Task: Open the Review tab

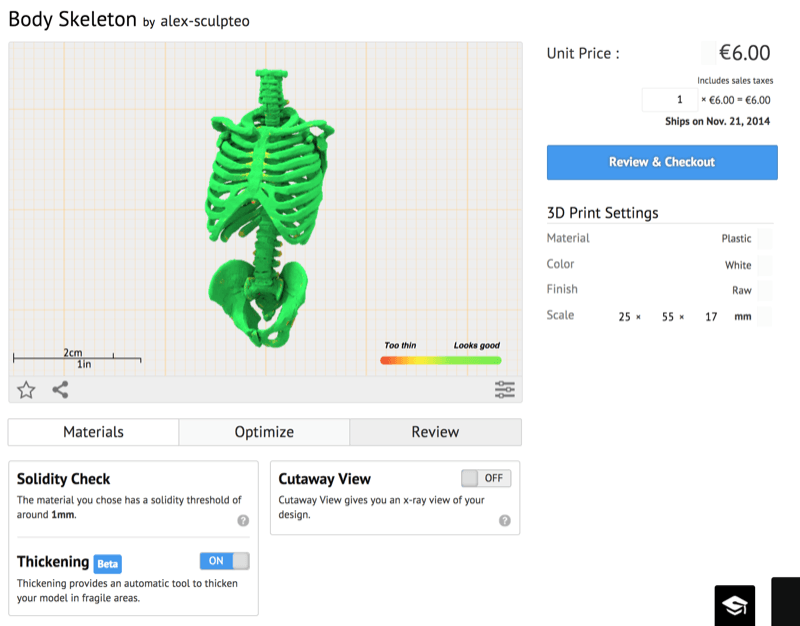Action: pos(435,432)
